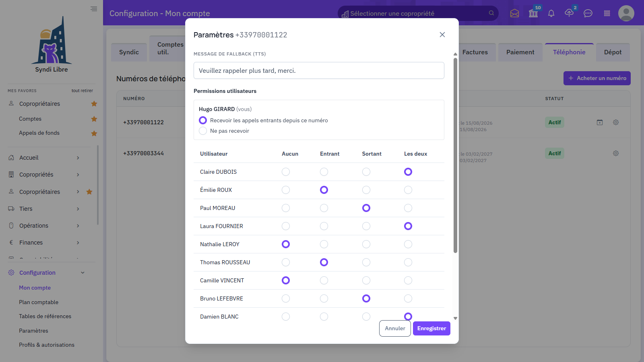The width and height of the screenshot is (644, 362).
Task: Click the calendar icon for +33970001122
Action: coord(600,122)
